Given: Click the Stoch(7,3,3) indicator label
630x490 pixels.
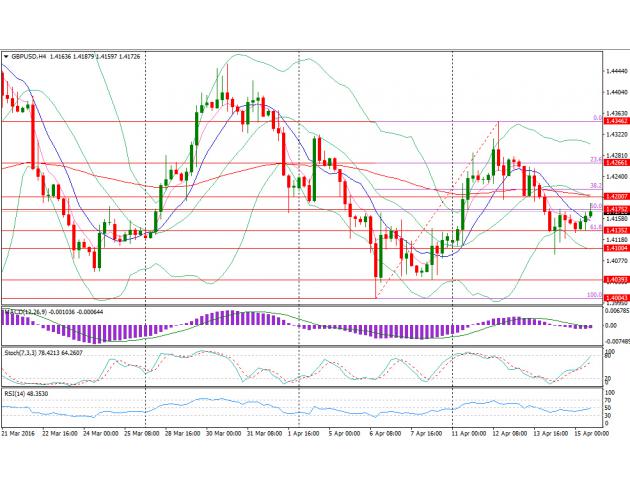Looking at the screenshot, I should tap(22, 353).
